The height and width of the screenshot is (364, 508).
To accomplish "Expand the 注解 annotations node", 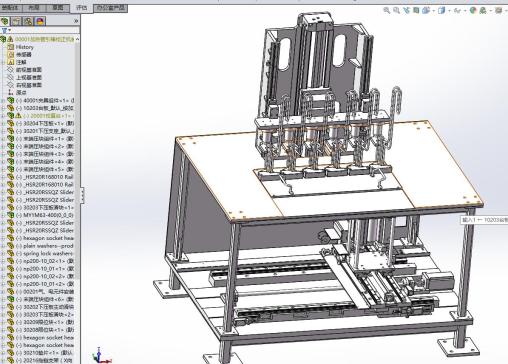I will pos(3,62).
